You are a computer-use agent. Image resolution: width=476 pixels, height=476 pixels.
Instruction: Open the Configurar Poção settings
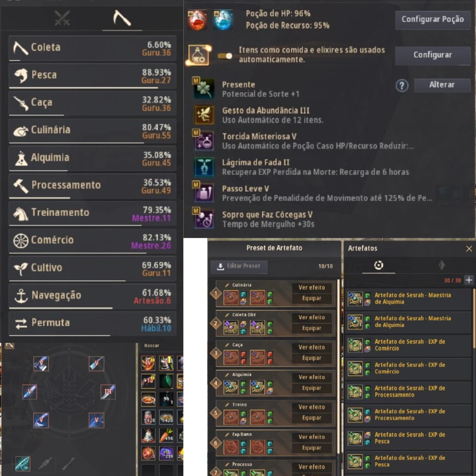tap(433, 19)
